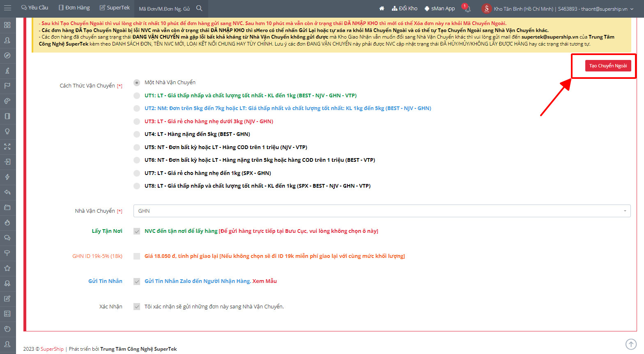Toggle the 'Xác Nhận' confirmation checkbox

coord(137,307)
